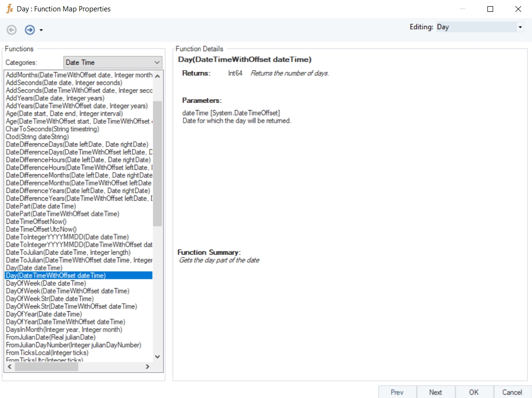Maximize the Function Map Properties window
The height and width of the screenshot is (398, 532).
490,9
